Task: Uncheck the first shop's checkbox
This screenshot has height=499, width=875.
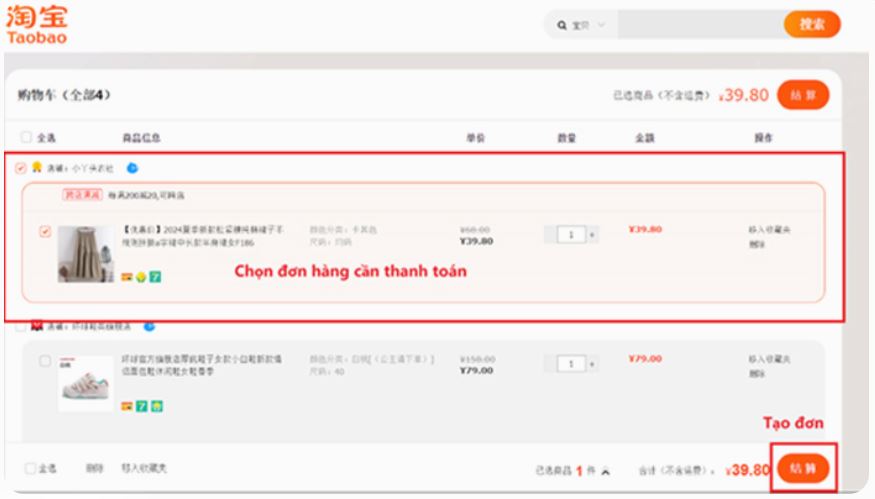Action: coord(21,168)
